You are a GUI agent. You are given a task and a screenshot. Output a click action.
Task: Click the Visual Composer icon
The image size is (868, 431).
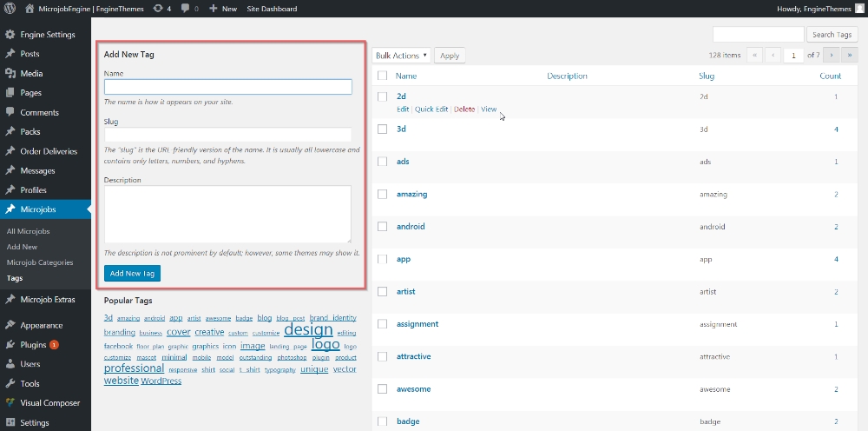[x=10, y=402]
